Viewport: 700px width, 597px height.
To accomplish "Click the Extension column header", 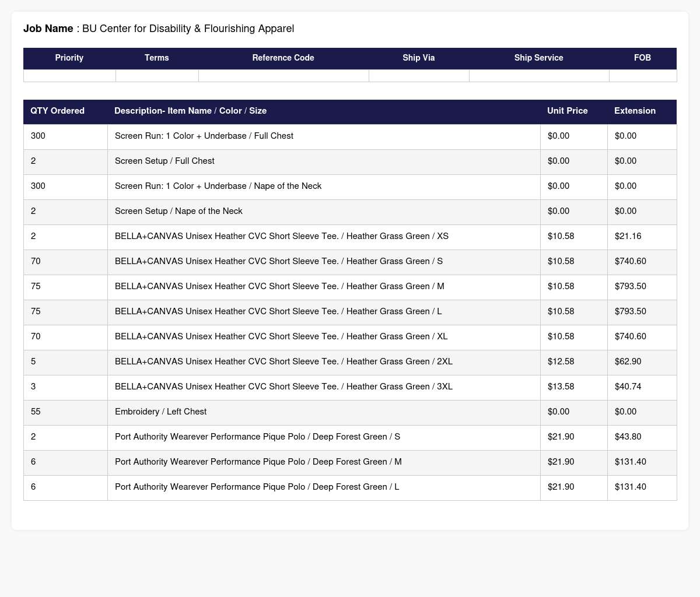I will click(x=642, y=111).
